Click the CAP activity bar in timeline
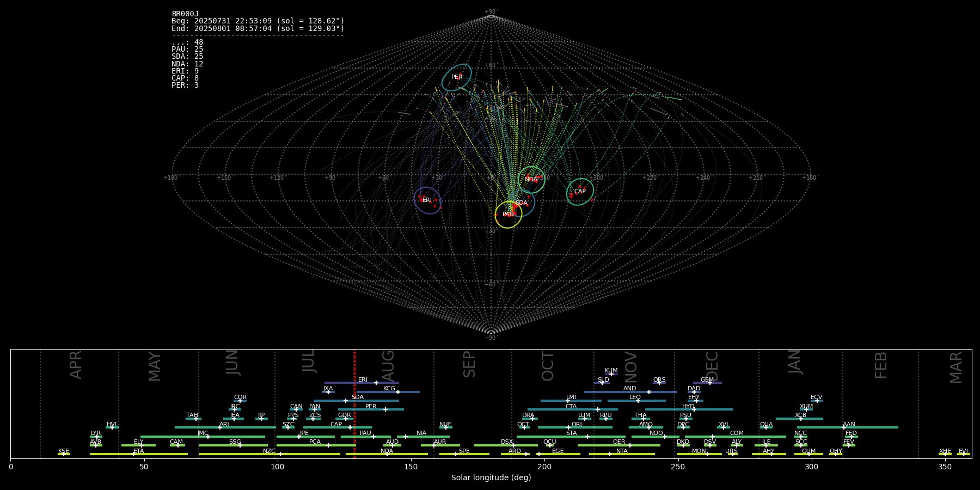980x490 pixels. point(338,427)
